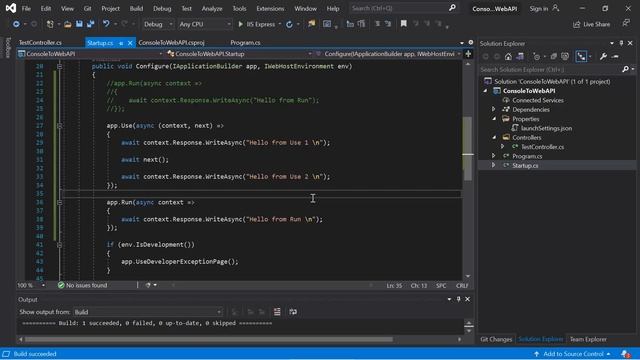Open the ConsoleToWebAPI.Startup type dropdown
The image size is (640, 360).
click(239, 54)
